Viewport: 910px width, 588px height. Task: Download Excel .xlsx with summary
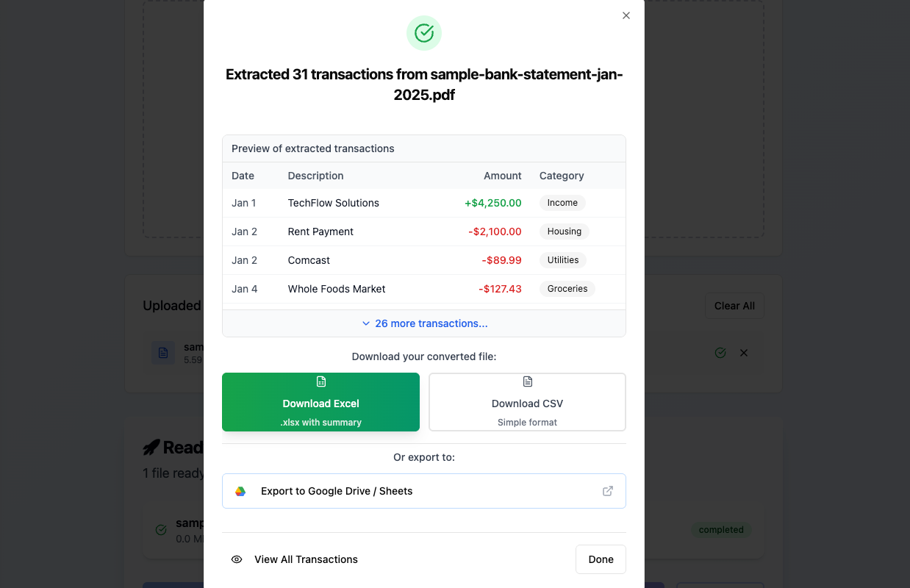(x=320, y=402)
